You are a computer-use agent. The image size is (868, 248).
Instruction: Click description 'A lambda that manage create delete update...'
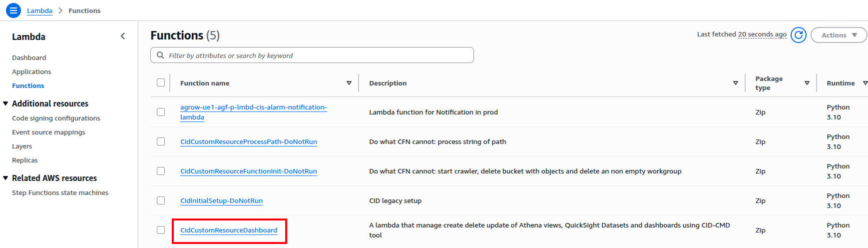pos(549,230)
